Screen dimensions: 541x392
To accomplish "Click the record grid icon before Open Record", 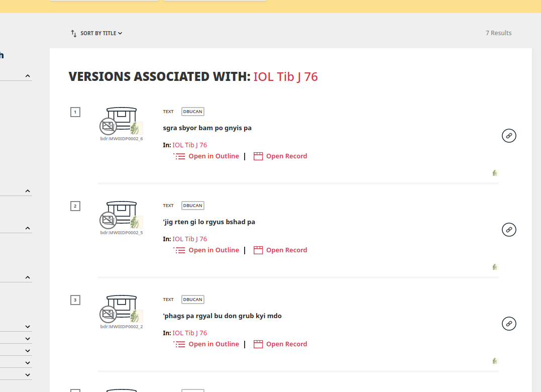I will coord(258,156).
